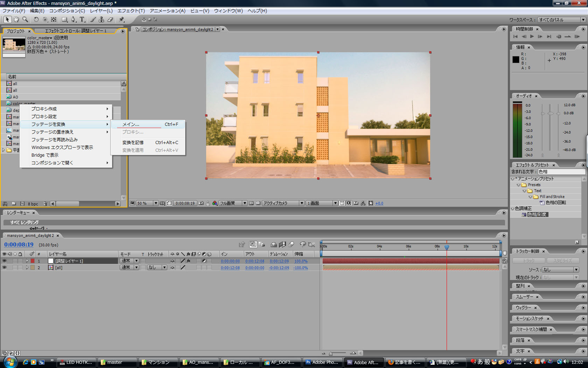Viewport: 588px width, 368px height.
Task: Open the composition flowchart icon
Action: [363, 203]
